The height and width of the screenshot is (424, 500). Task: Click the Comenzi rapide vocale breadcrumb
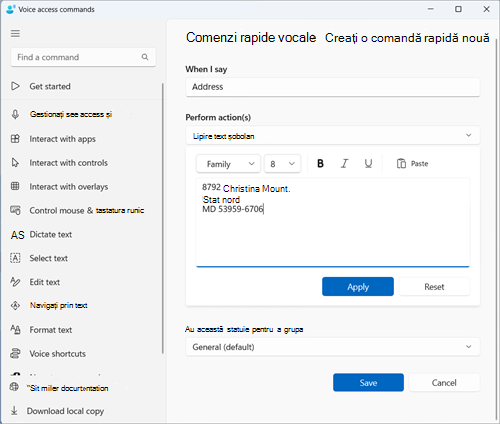point(251,37)
